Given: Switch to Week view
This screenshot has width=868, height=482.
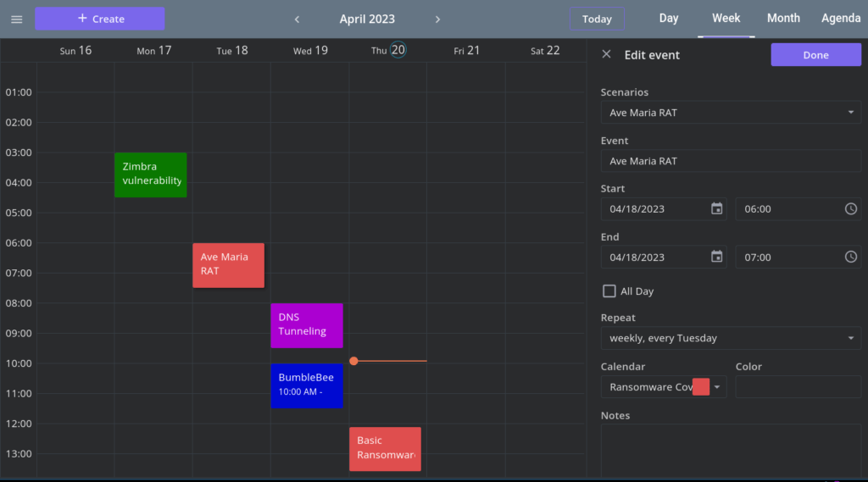Looking at the screenshot, I should point(726,19).
